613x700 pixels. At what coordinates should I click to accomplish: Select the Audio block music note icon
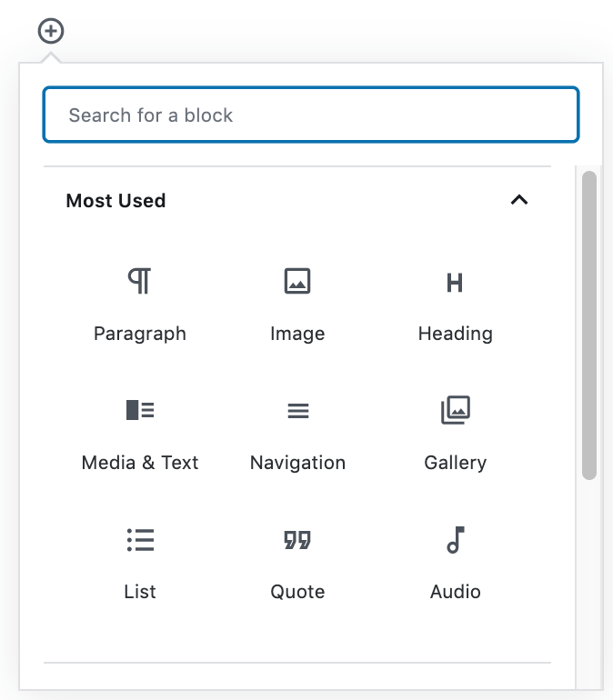[x=455, y=540]
